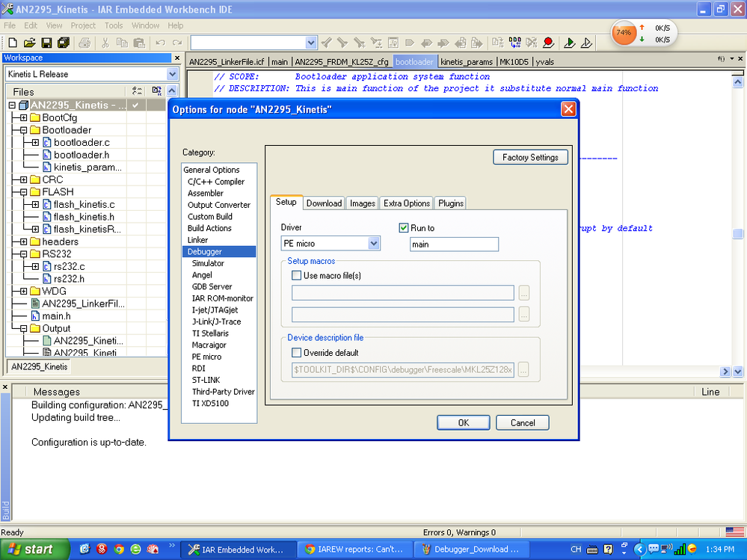The width and height of the screenshot is (747, 560).
Task: Save all files via the Save All icon
Action: pyautogui.click(x=63, y=43)
